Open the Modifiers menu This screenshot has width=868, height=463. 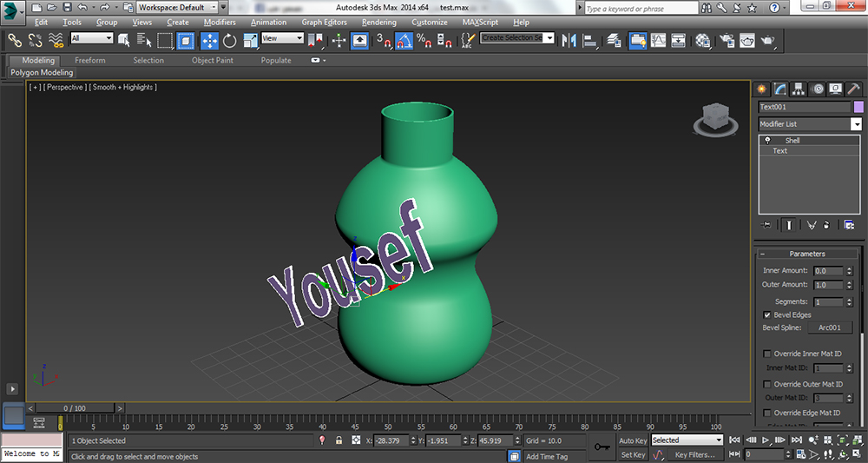[x=220, y=22]
